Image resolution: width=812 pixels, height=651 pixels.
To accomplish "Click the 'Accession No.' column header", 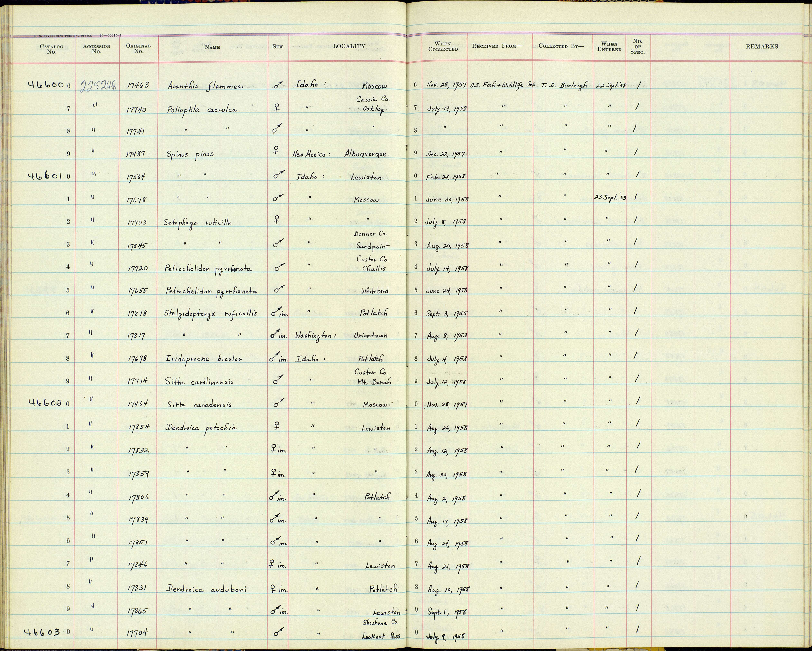I will (97, 49).
